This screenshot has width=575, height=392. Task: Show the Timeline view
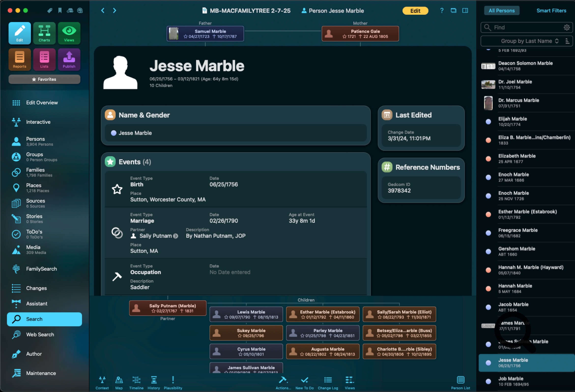click(x=136, y=382)
